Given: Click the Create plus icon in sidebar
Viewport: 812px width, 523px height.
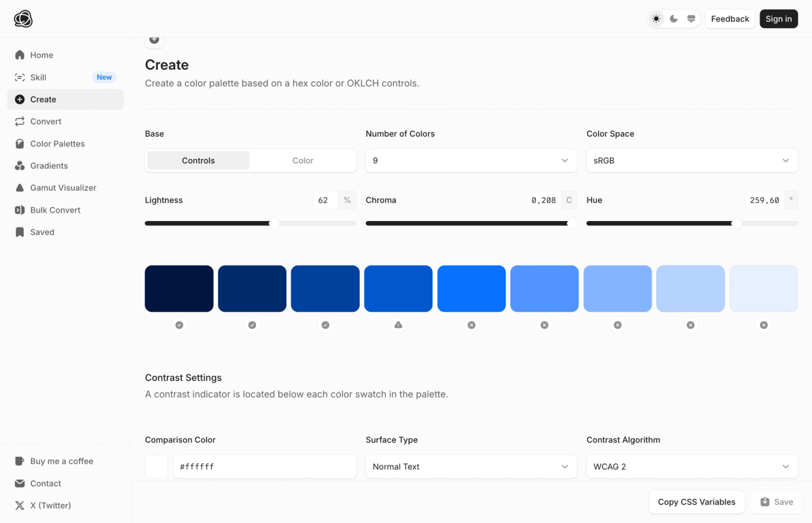Looking at the screenshot, I should coord(20,99).
